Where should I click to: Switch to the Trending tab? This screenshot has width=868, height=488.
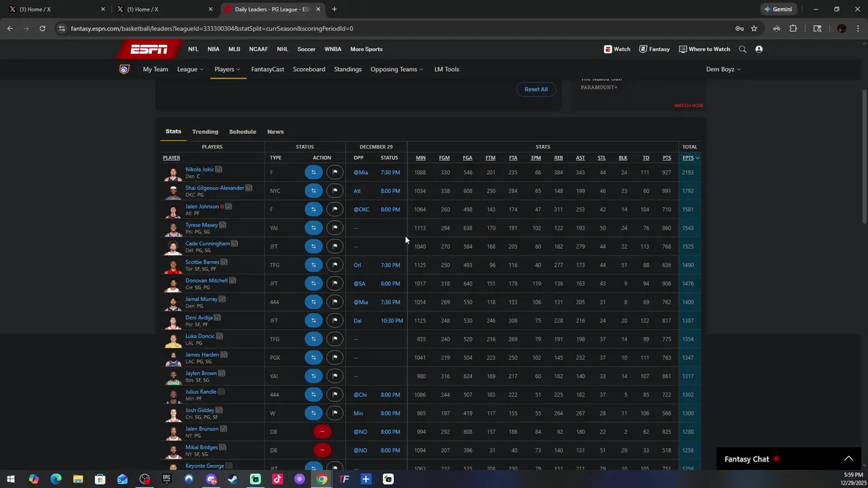click(205, 131)
